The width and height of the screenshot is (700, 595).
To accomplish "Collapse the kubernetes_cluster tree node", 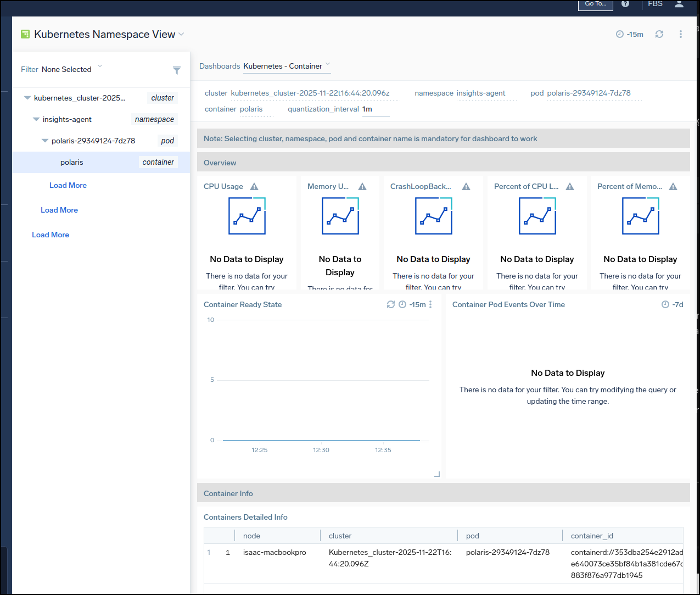I will [x=27, y=98].
